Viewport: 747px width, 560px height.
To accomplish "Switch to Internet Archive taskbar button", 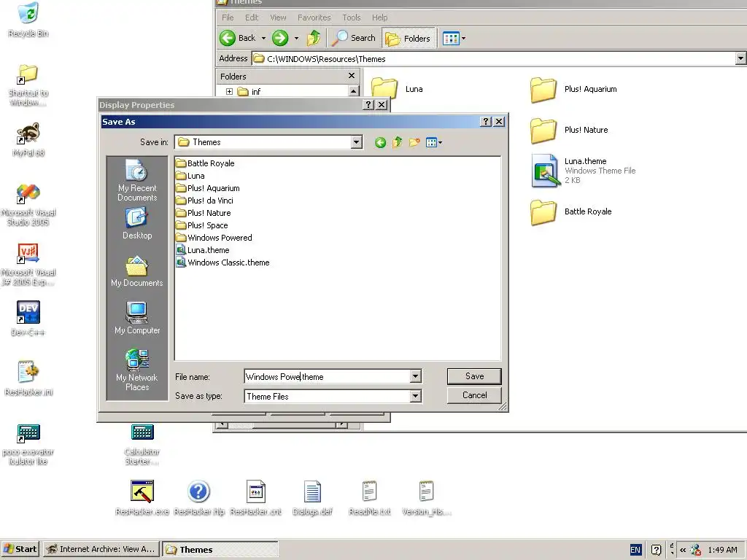I will [101, 549].
